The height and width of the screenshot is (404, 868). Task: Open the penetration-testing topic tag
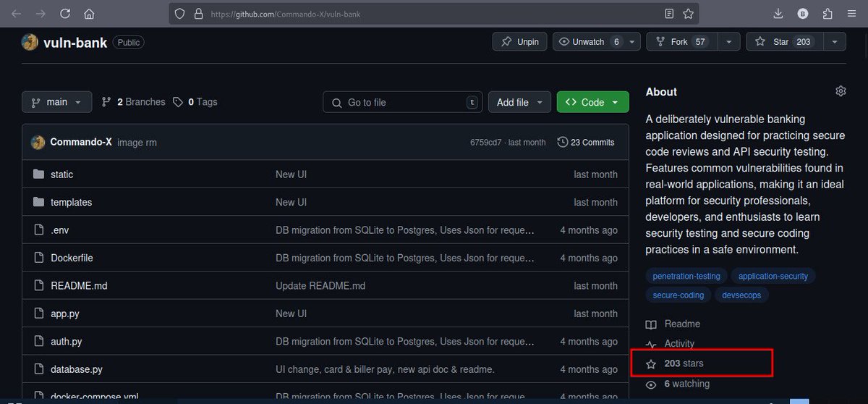point(686,276)
